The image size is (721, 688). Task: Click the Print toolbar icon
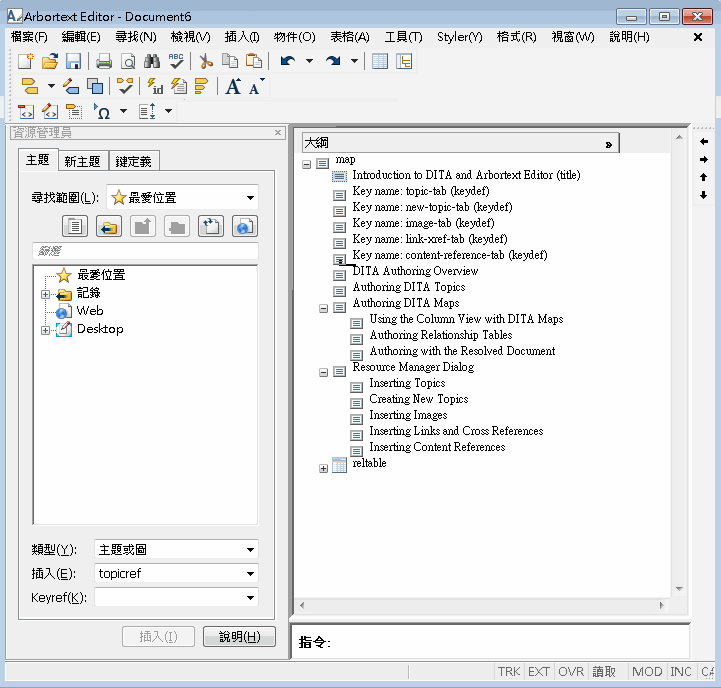pyautogui.click(x=104, y=61)
